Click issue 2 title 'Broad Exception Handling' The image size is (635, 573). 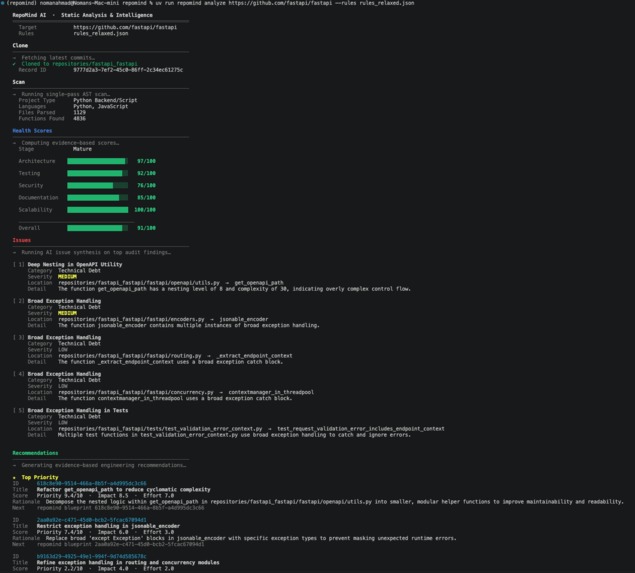click(64, 300)
